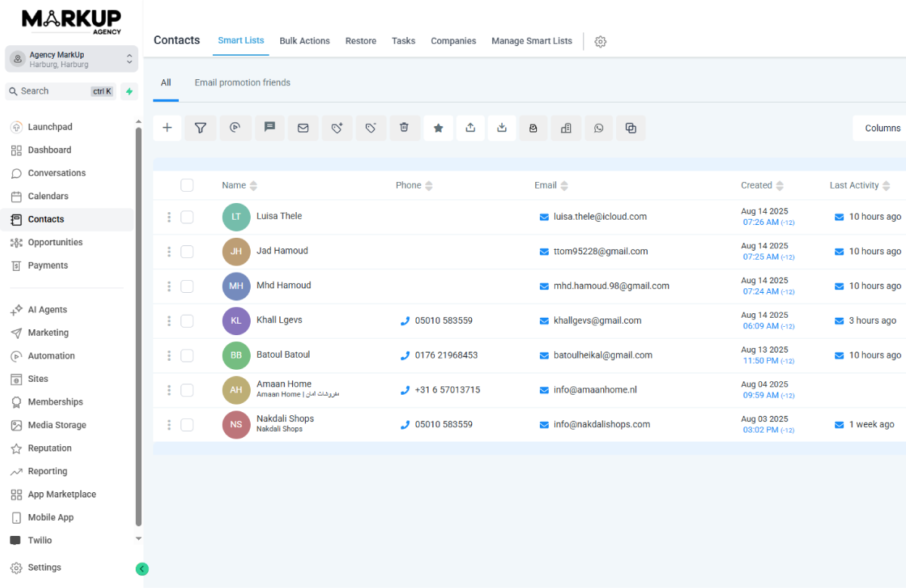Click the delete trash can icon

[404, 128]
